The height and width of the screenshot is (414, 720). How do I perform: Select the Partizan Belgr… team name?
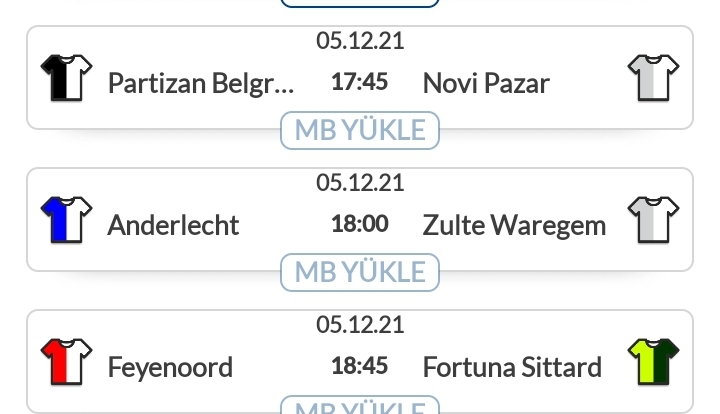201,84
